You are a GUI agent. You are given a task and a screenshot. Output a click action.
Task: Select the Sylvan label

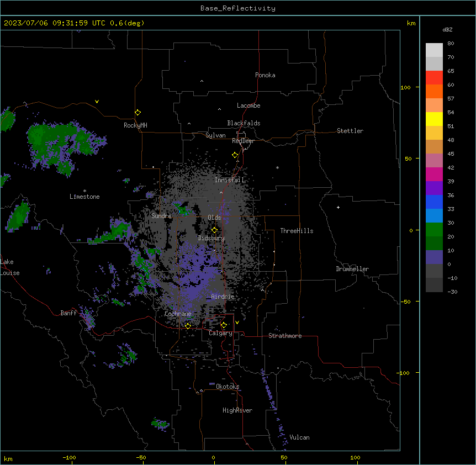[x=215, y=135]
